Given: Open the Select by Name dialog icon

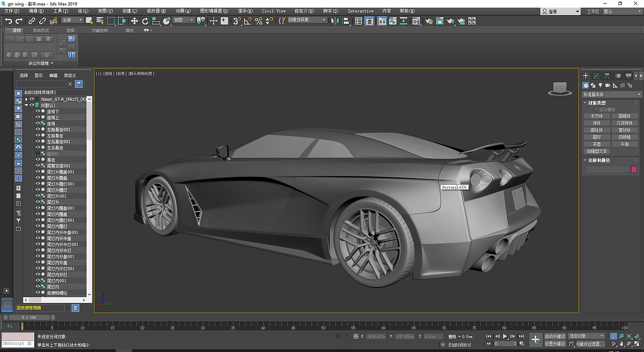Looking at the screenshot, I should click(x=99, y=21).
